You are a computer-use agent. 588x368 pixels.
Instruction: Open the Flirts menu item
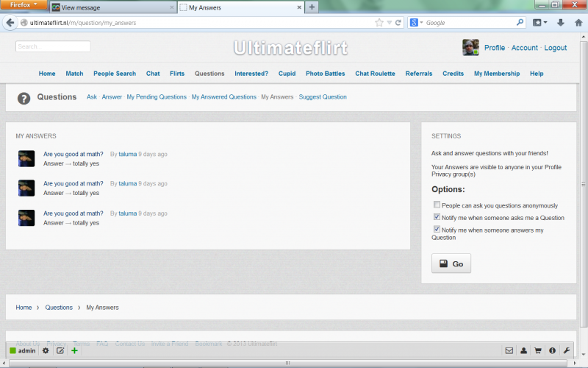tap(177, 74)
